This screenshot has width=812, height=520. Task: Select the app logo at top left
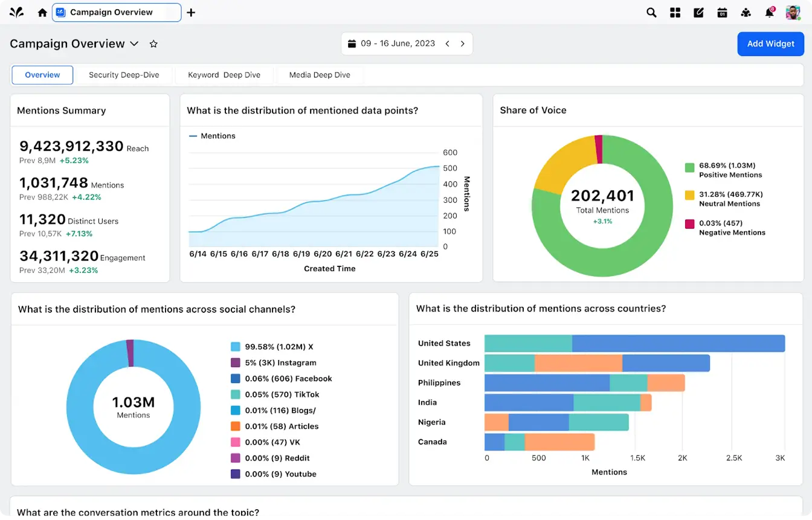pos(16,11)
